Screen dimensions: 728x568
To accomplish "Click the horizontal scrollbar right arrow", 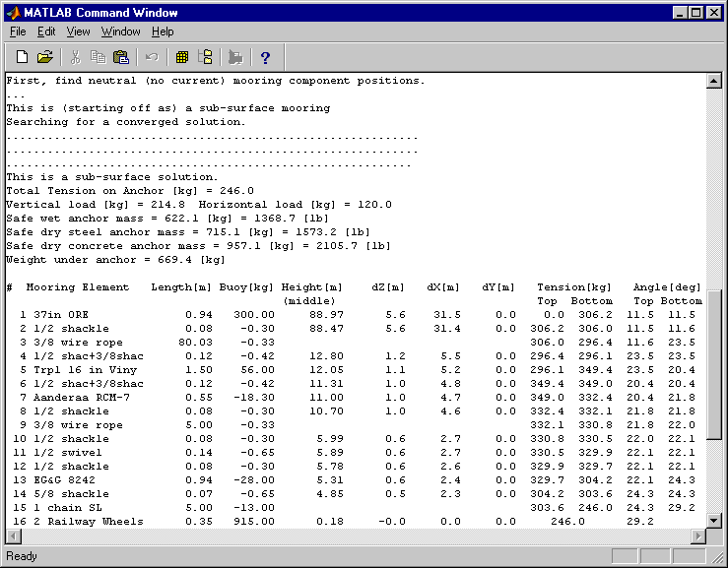I will (699, 536).
